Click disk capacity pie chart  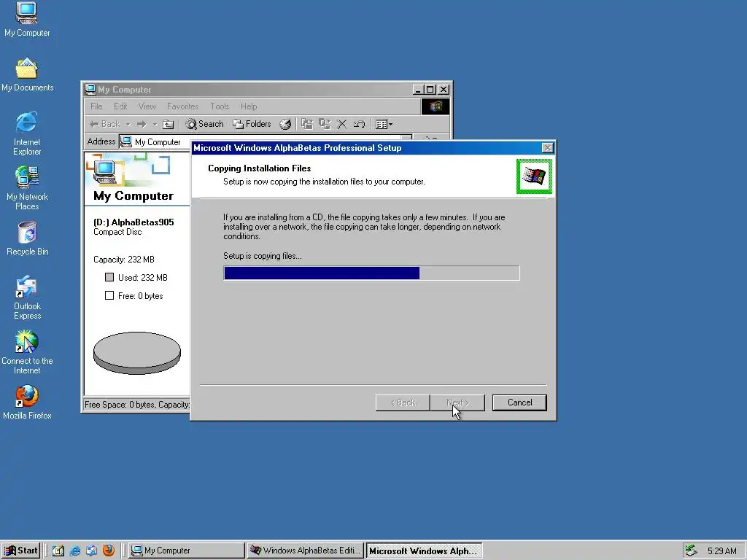(137, 353)
